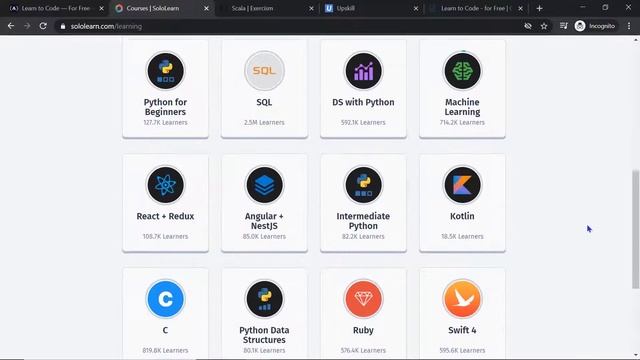The image size is (640, 360).
Task: Click the Intermediate Python course title
Action: coord(363,221)
